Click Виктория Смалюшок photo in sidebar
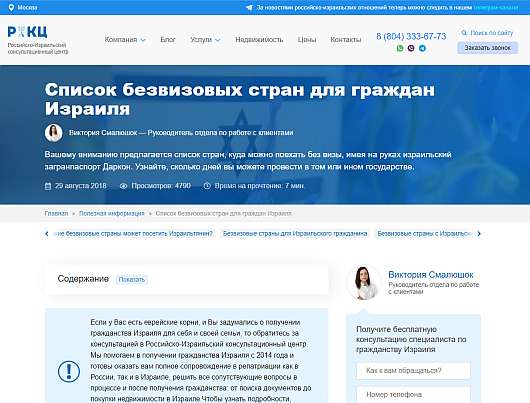The width and height of the screenshot is (530, 403). point(363,283)
